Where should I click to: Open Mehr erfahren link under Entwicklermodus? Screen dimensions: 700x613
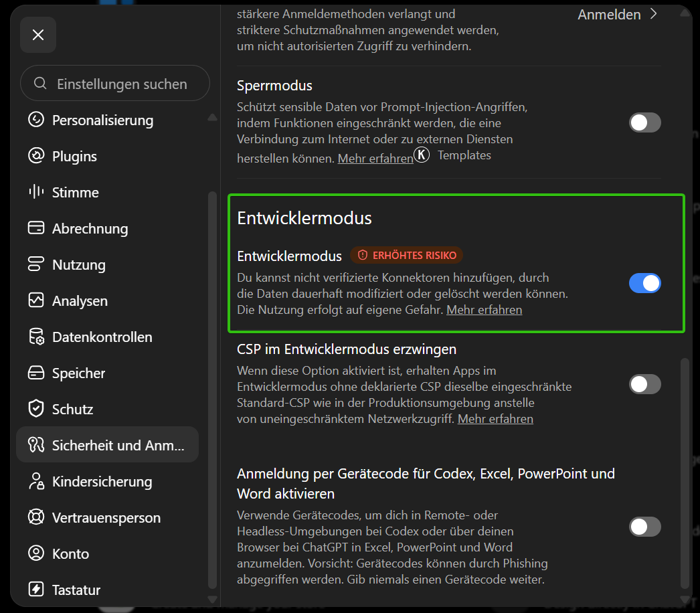point(484,310)
